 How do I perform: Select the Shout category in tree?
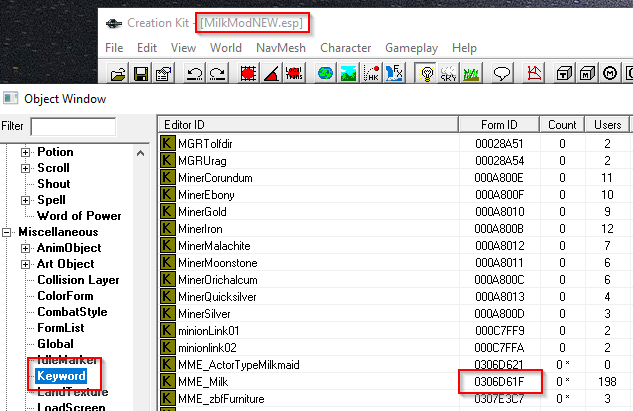[54, 184]
